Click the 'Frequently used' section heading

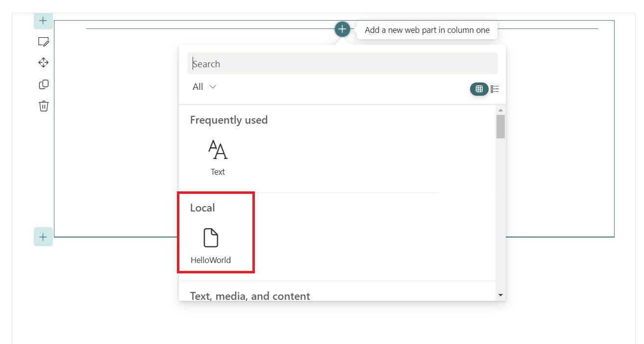(x=229, y=120)
